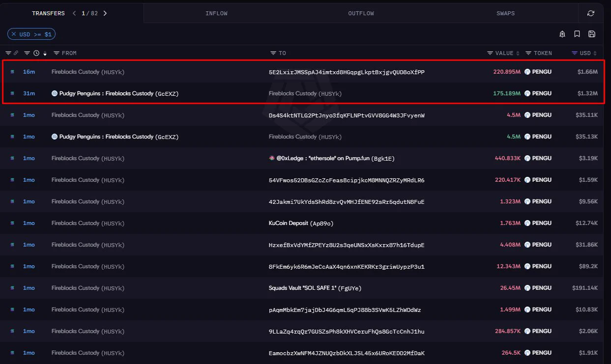Click the floppy disk save icon

click(x=592, y=34)
